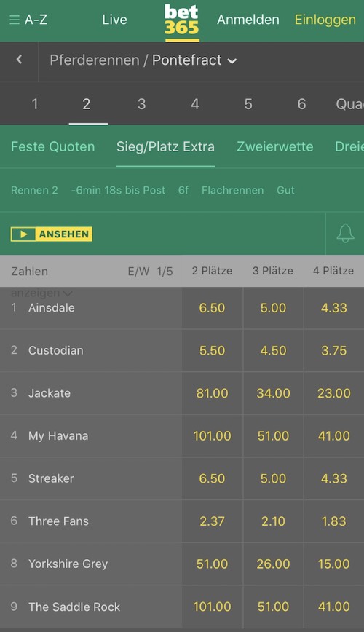The image size is (364, 632).
Task: Choose Jackate 3 Plätze odds 34.00
Action: point(273,393)
